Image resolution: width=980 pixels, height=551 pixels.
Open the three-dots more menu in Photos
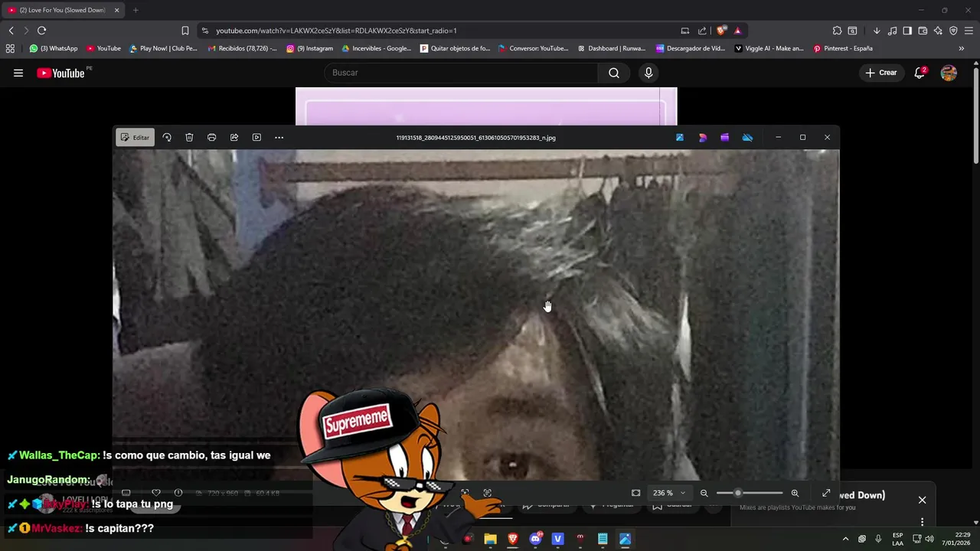click(x=279, y=138)
